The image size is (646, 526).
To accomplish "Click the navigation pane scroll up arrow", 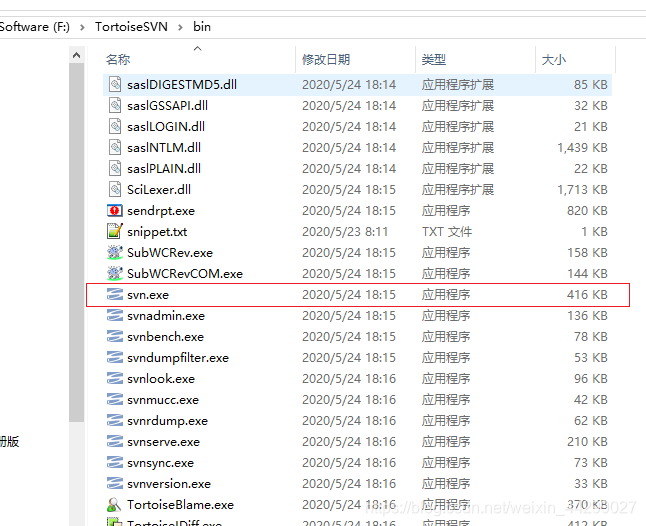I will [76, 55].
